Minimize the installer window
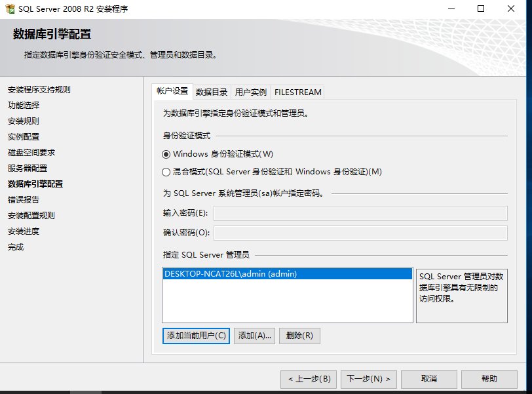 point(451,9)
